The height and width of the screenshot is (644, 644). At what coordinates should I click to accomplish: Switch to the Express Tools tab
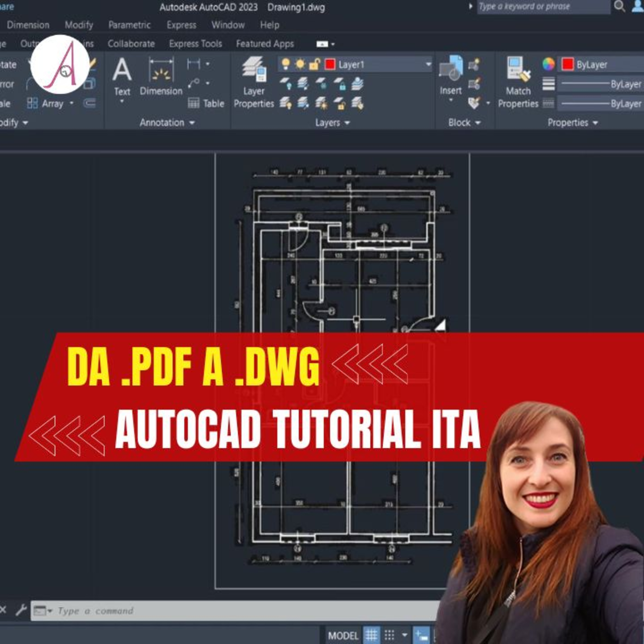click(x=195, y=44)
